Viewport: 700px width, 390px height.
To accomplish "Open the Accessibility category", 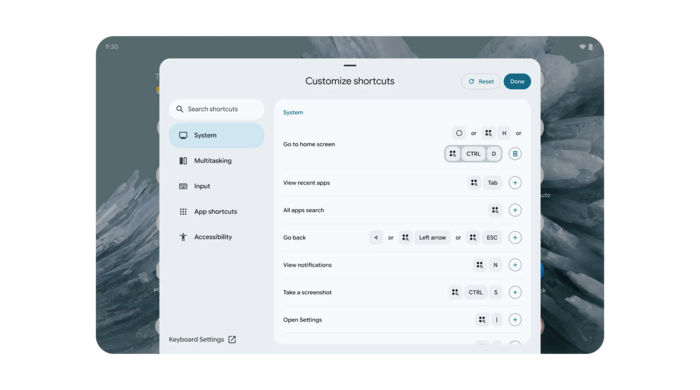I will [x=217, y=237].
